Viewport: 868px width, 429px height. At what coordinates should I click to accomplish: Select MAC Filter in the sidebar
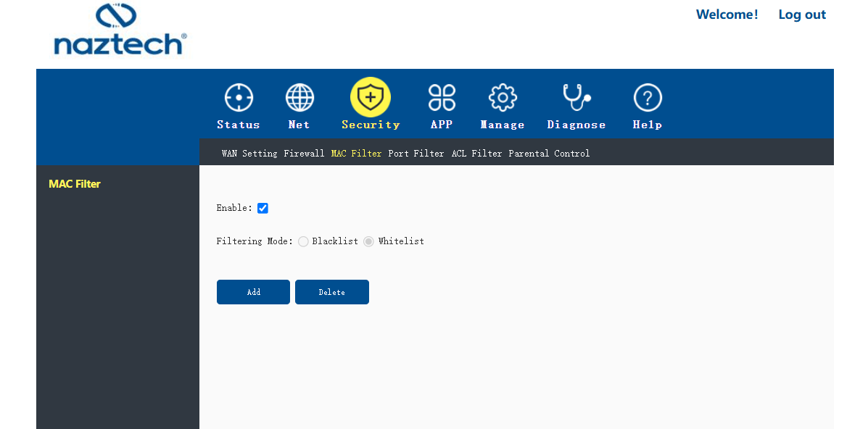click(x=75, y=184)
